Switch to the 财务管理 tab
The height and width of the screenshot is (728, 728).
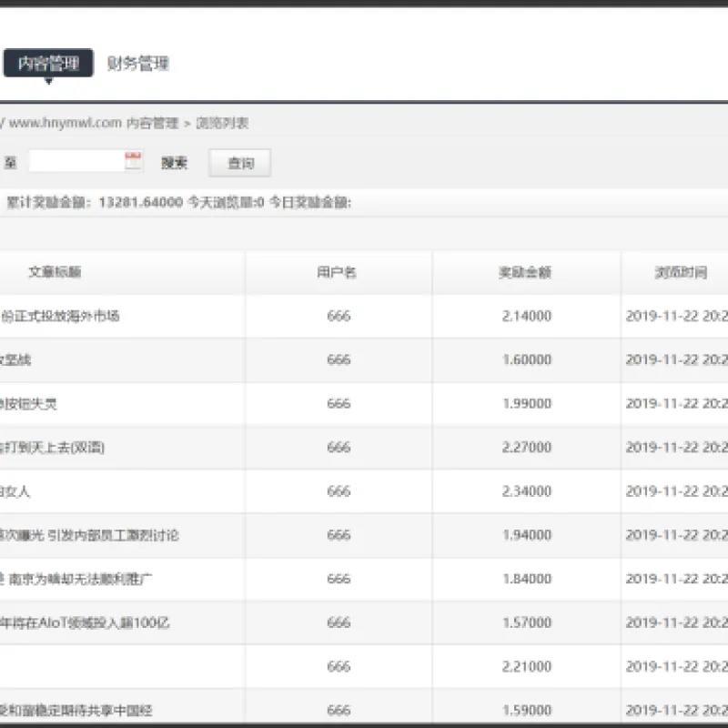point(138,63)
